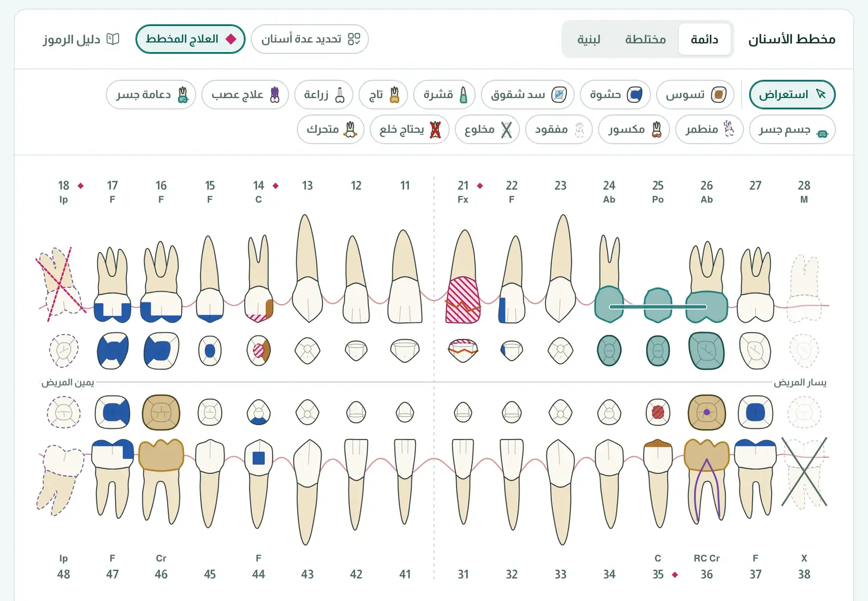Click tooth 18 marked for extraction
The image size is (868, 601).
coord(61,283)
